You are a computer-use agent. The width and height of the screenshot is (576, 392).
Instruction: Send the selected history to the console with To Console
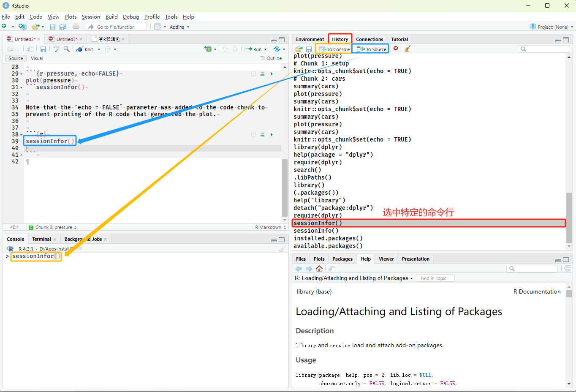pos(334,49)
